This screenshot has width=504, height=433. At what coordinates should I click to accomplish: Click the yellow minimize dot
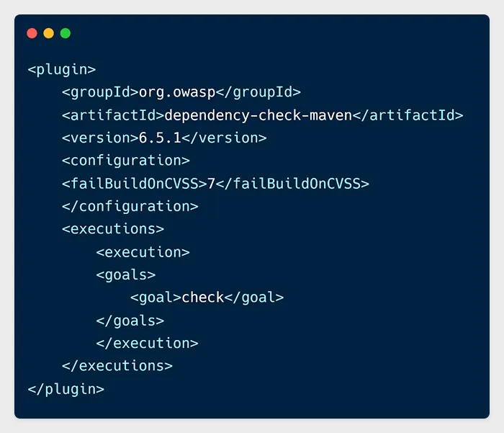click(48, 33)
